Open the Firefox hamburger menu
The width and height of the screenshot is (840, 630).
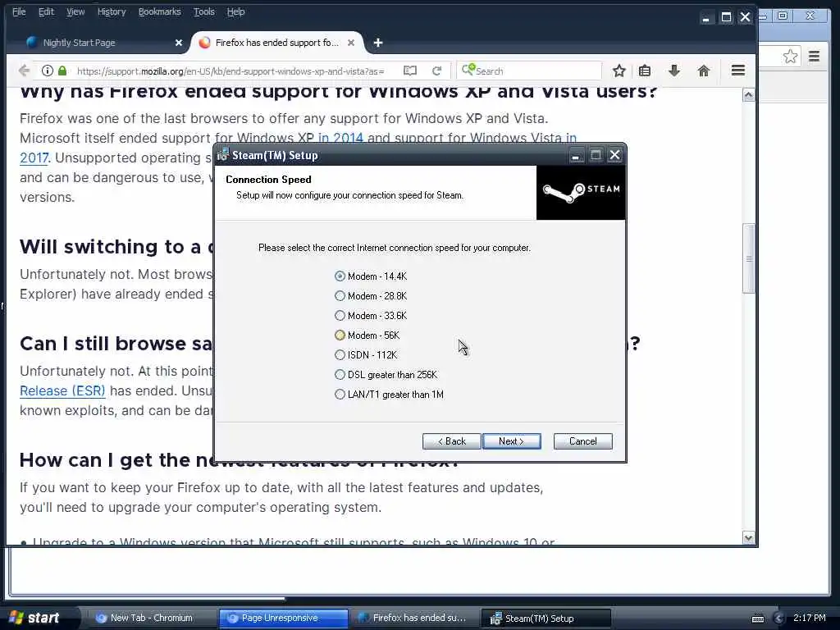point(738,71)
